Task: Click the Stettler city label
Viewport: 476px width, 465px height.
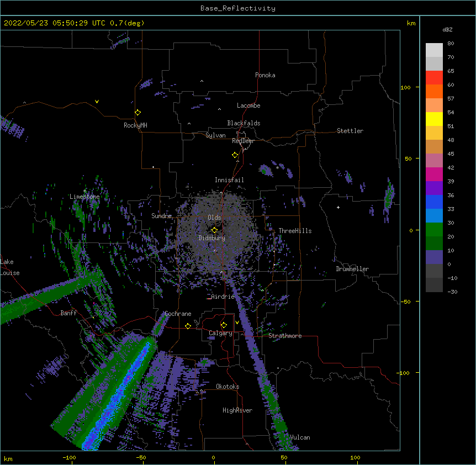Action: click(x=350, y=131)
